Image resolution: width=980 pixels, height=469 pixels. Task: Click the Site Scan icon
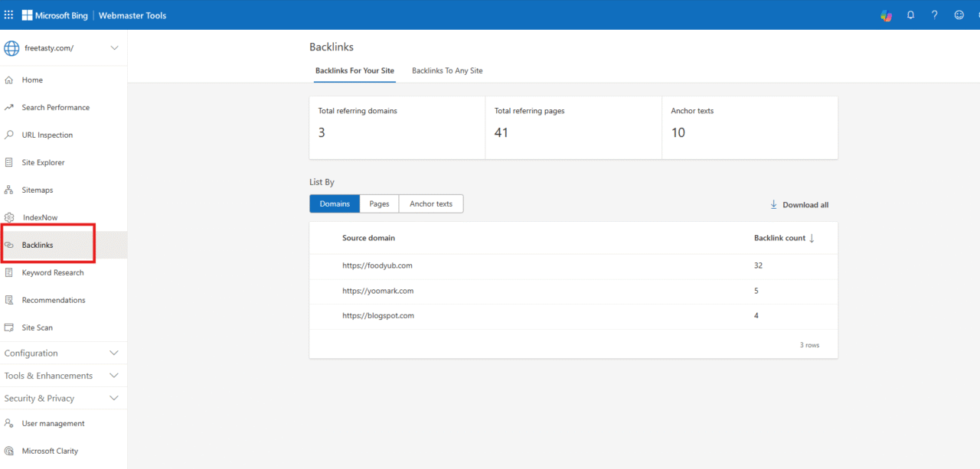point(9,327)
